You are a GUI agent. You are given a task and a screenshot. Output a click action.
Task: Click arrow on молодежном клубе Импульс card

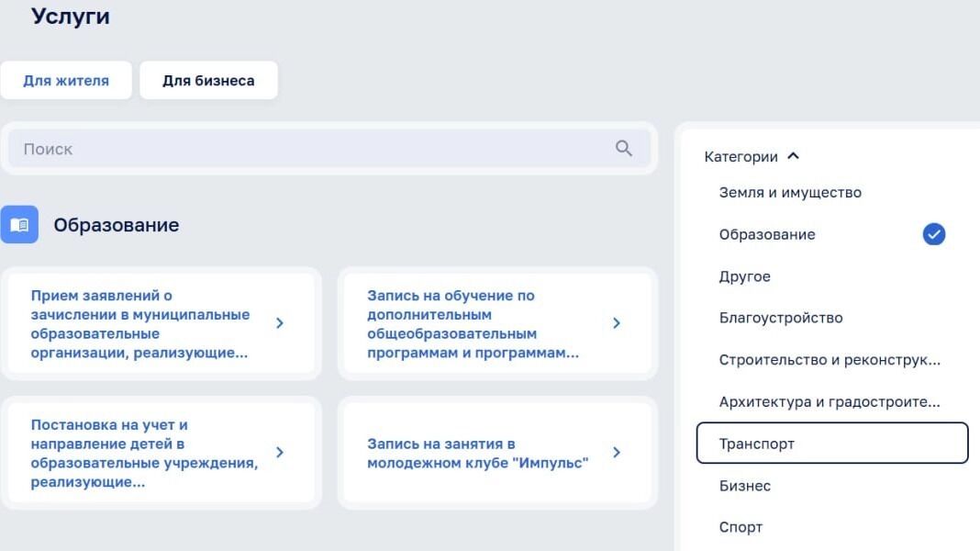pos(617,453)
